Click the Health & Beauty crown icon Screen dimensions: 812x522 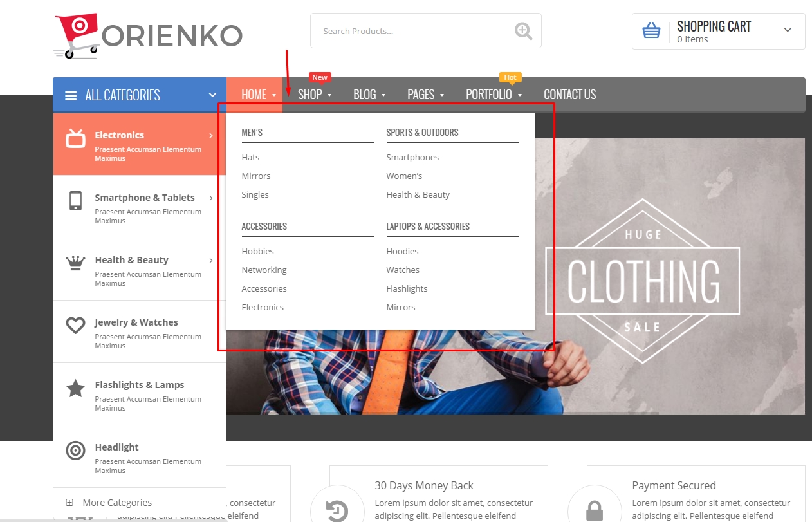point(76,263)
